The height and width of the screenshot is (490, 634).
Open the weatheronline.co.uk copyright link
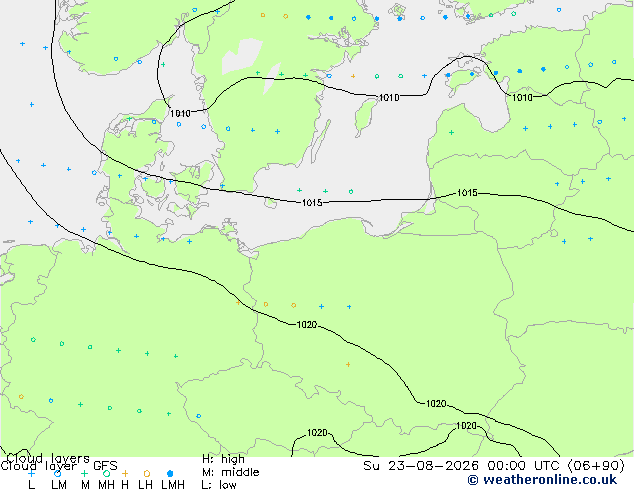tap(542, 480)
